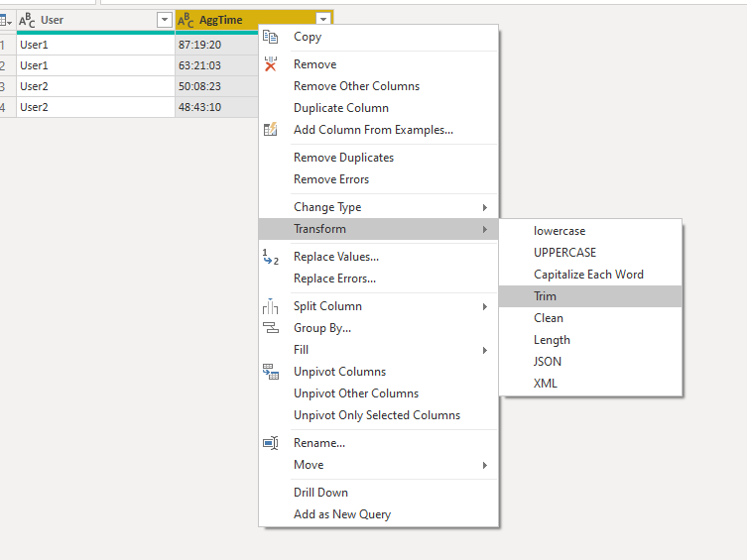Choose Remove Other Columns

378,86
